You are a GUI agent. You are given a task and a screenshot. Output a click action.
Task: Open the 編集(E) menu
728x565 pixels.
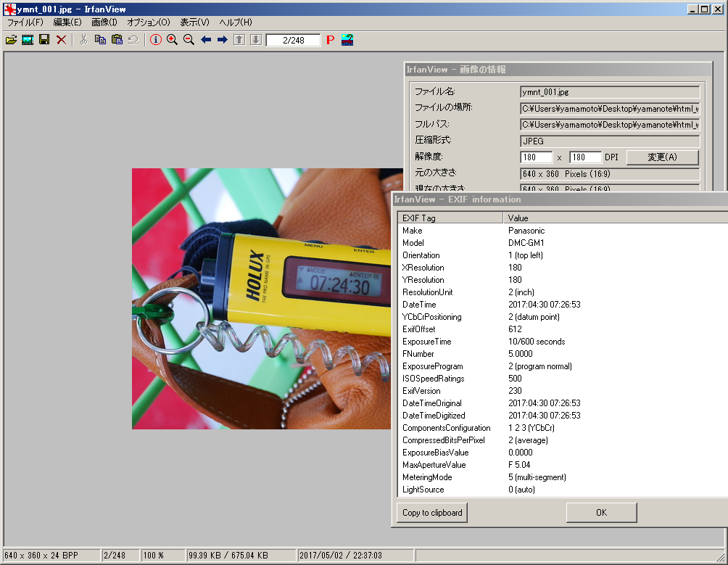(67, 22)
